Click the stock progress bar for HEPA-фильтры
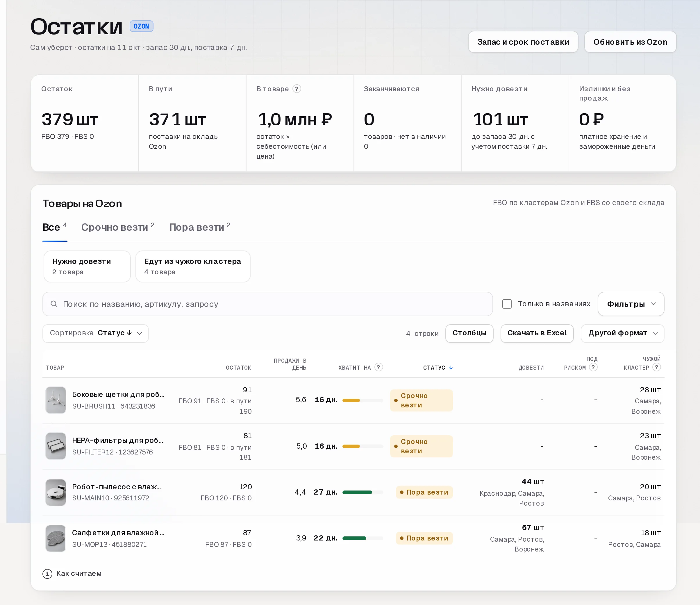 [x=362, y=446]
